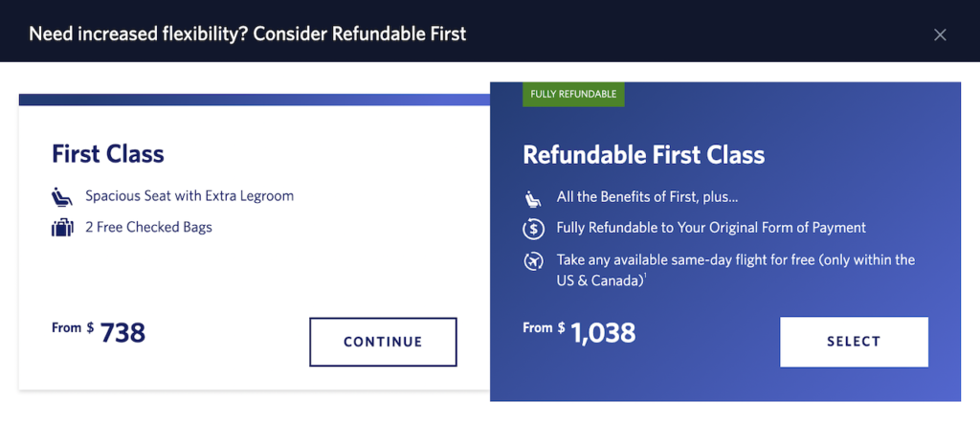980x424 pixels.
Task: Click the From $1,038 price
Action: tap(579, 332)
